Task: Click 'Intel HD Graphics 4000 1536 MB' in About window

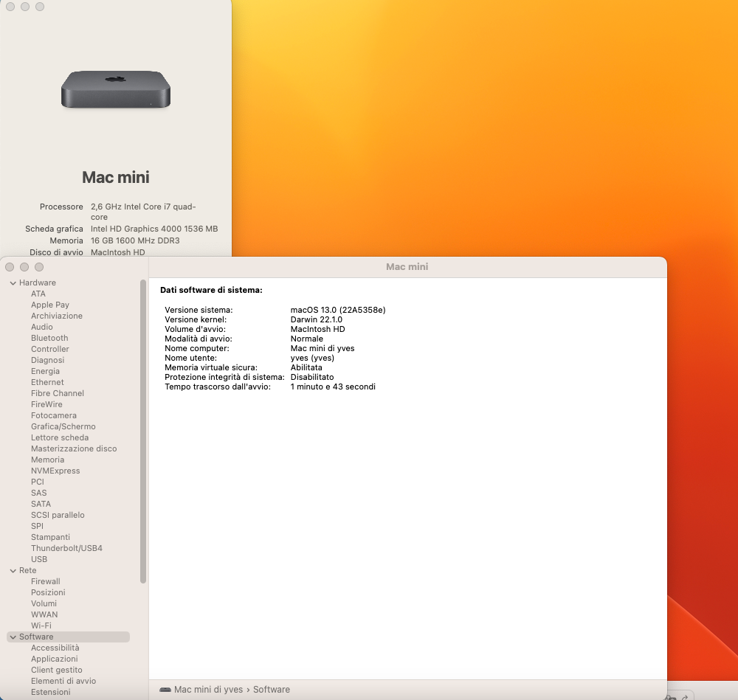Action: tap(154, 229)
